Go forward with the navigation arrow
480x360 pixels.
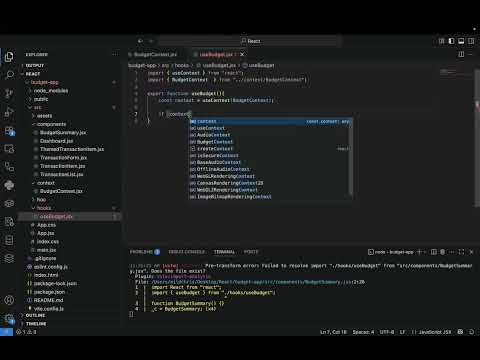(x=151, y=41)
